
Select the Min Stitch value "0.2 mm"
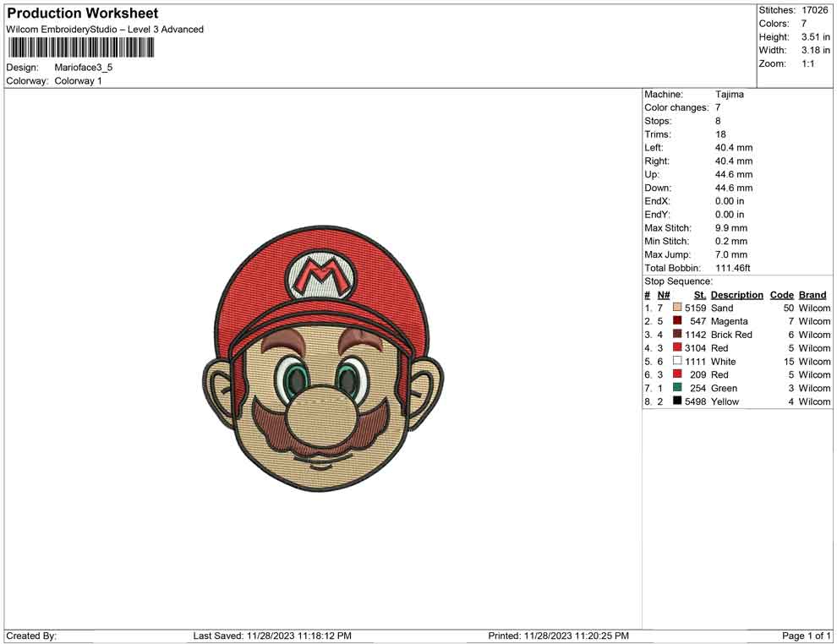click(x=731, y=241)
